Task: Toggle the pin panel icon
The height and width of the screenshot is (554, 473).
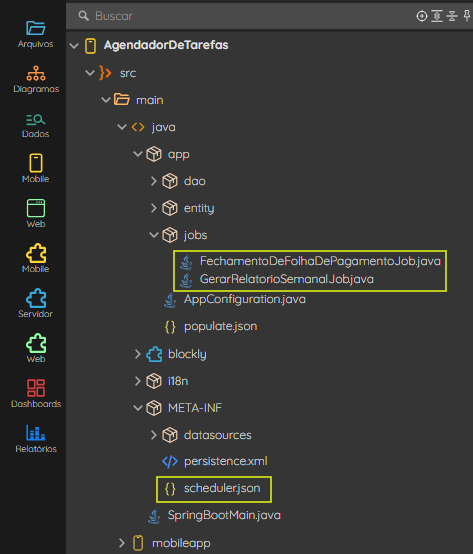Action: click(467, 16)
